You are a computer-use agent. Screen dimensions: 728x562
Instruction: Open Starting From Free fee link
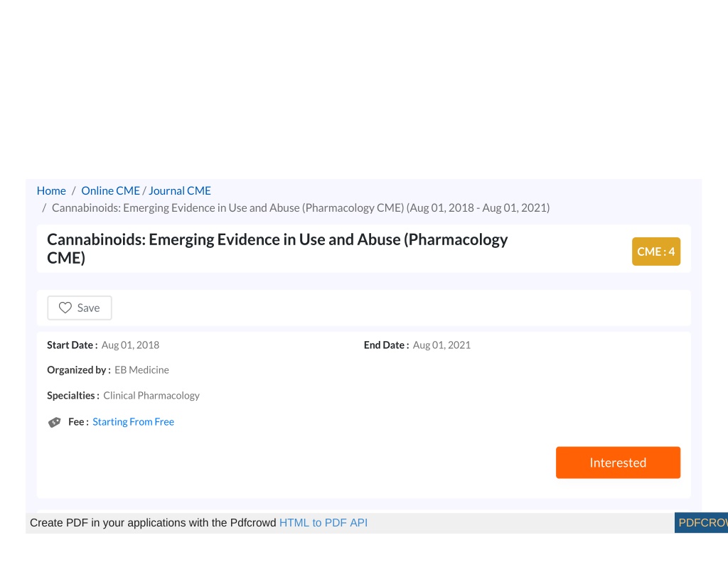[133, 422]
